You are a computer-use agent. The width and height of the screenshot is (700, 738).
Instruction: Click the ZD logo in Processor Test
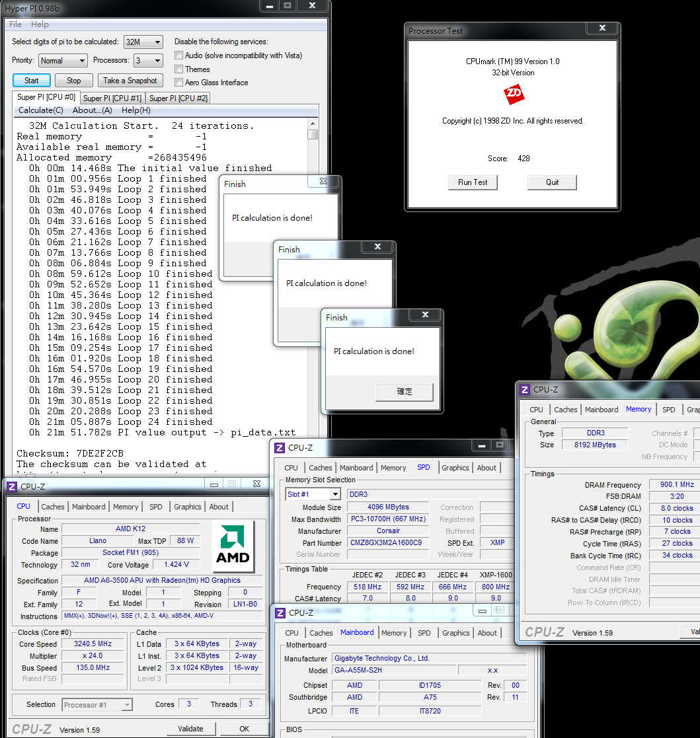[x=514, y=94]
